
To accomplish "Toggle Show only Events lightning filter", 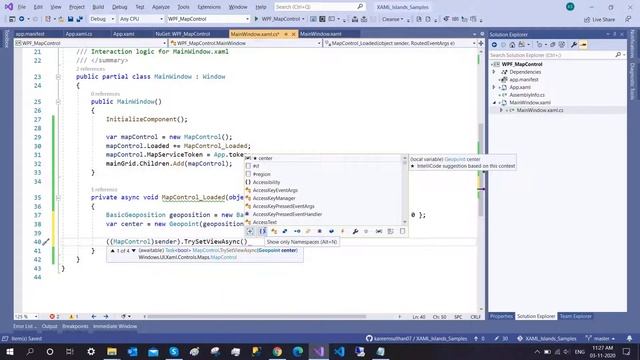I will click(343, 231).
